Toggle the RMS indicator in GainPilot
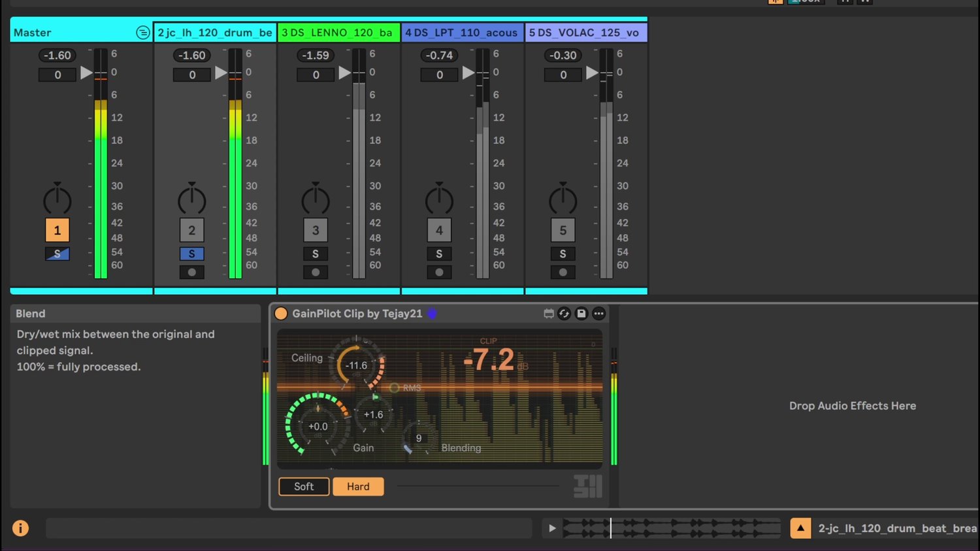Screen dimensions: 980x551 (395, 388)
